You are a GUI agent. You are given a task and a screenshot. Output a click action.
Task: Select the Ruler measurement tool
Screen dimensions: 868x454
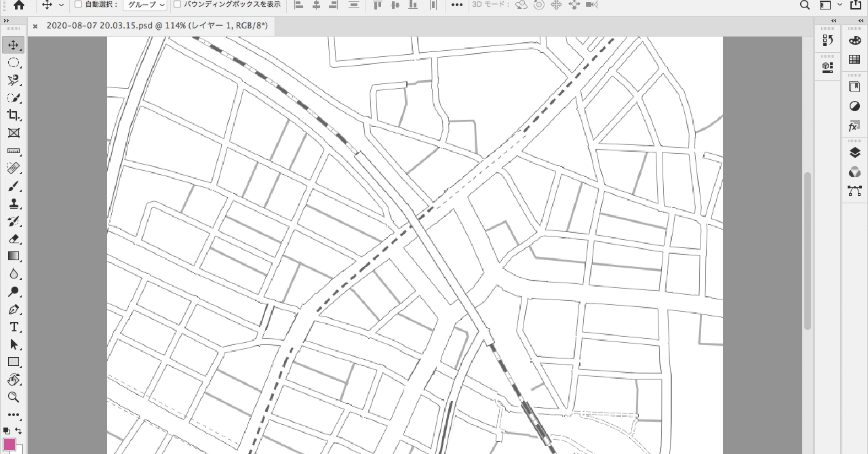13,150
